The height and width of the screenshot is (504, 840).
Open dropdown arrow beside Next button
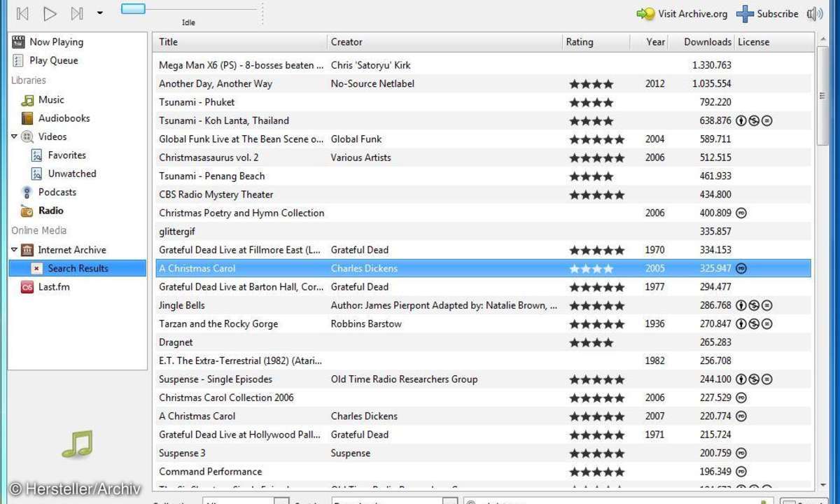(99, 13)
